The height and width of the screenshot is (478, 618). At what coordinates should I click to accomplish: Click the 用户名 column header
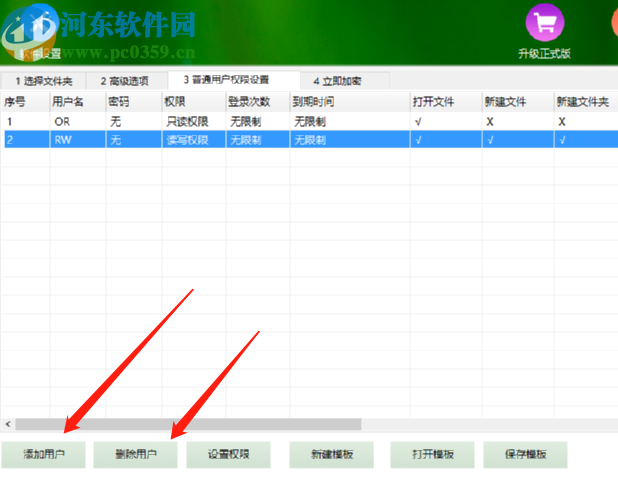pos(78,102)
